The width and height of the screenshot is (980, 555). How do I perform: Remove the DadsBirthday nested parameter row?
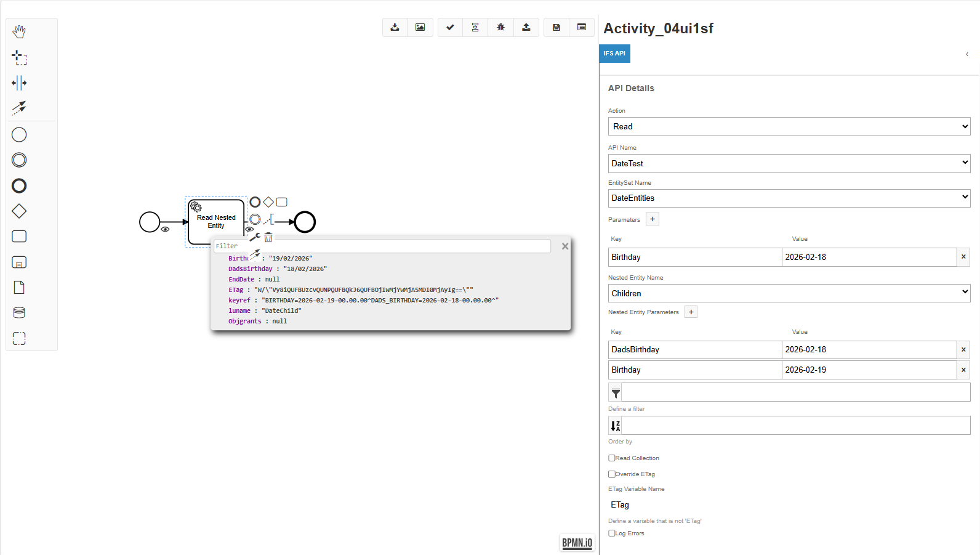(963, 350)
